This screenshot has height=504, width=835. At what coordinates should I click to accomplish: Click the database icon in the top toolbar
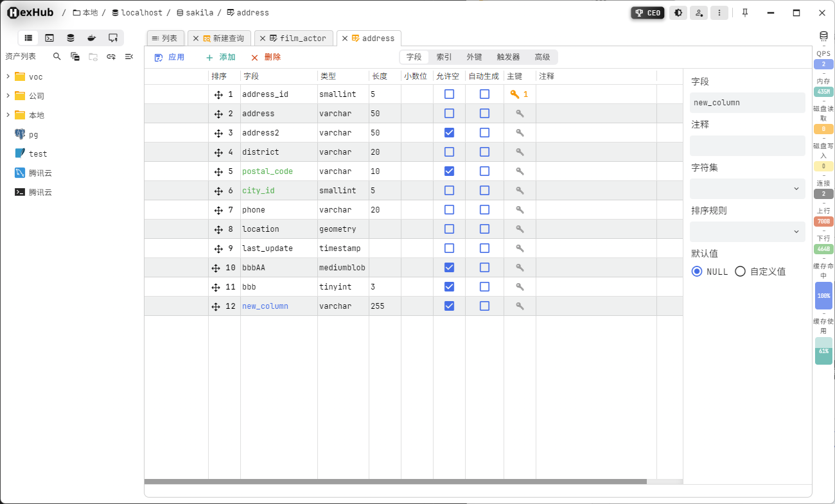(x=70, y=38)
